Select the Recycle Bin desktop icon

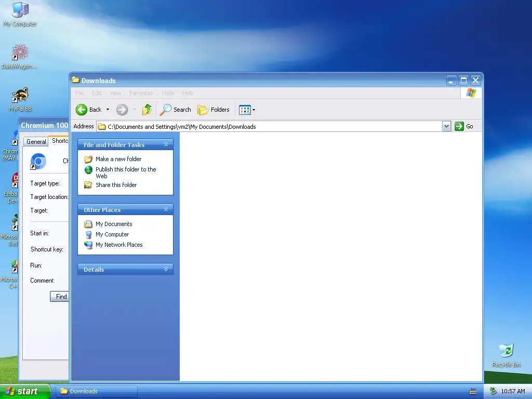click(x=506, y=355)
